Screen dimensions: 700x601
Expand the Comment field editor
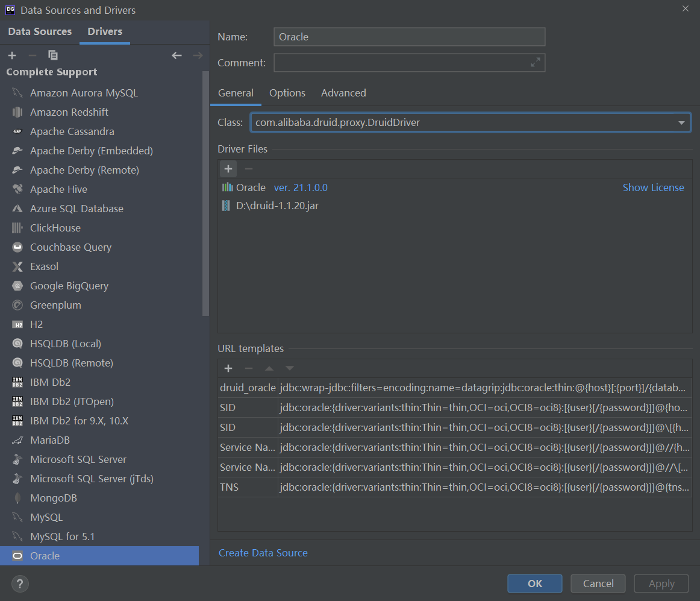pyautogui.click(x=535, y=62)
